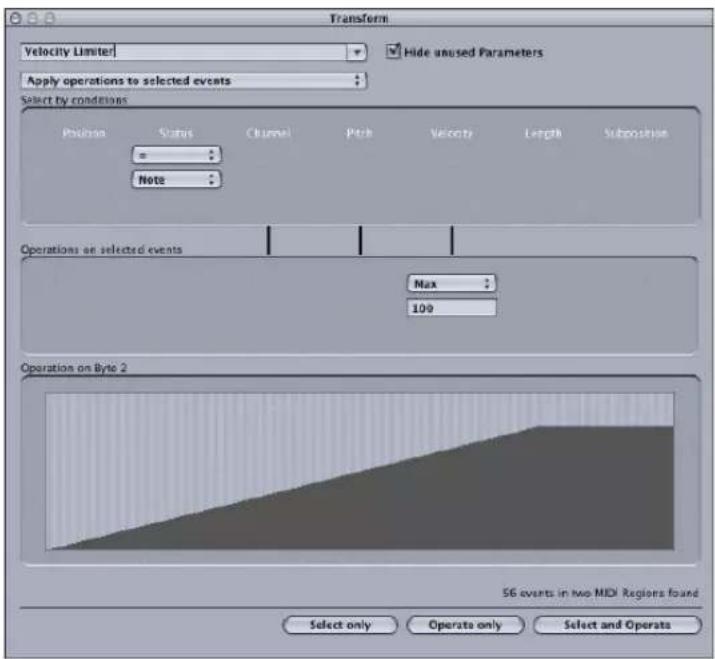Screen dimensions: 715x659
Task: Close the Transform window
Action: coord(16,18)
